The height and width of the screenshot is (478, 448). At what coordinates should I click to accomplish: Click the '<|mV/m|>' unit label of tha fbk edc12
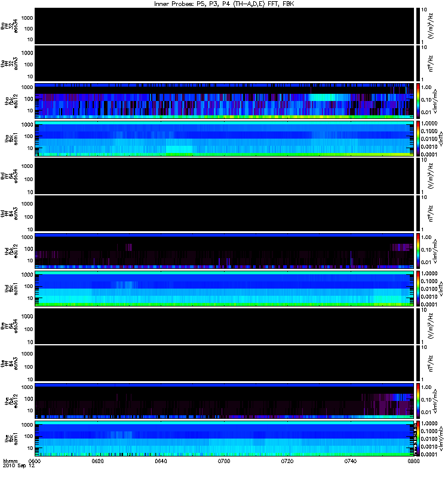pyautogui.click(x=435, y=101)
